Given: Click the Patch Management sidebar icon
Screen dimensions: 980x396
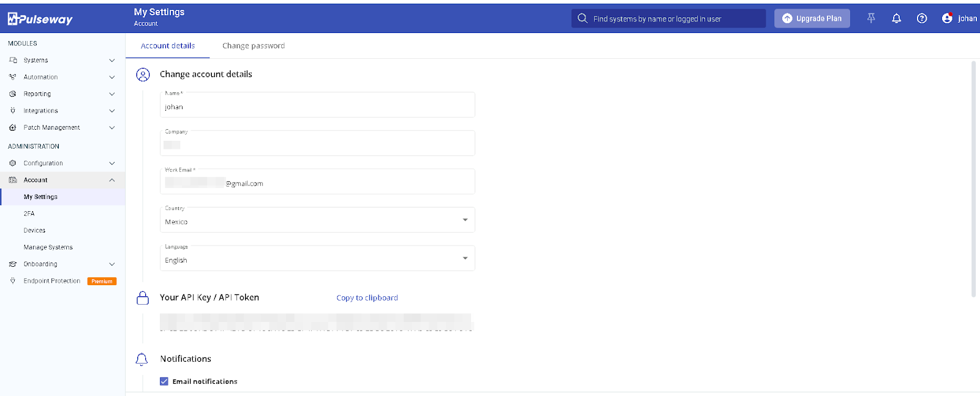Looking at the screenshot, I should (x=13, y=127).
